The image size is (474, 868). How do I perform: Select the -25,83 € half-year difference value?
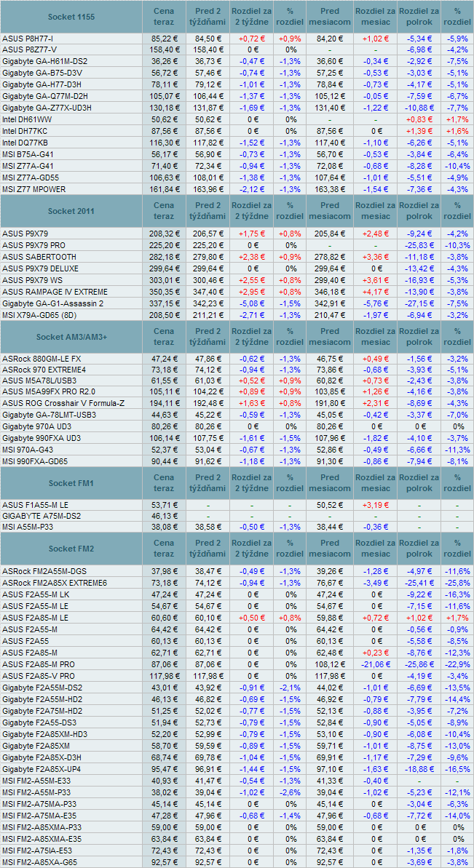tap(418, 245)
